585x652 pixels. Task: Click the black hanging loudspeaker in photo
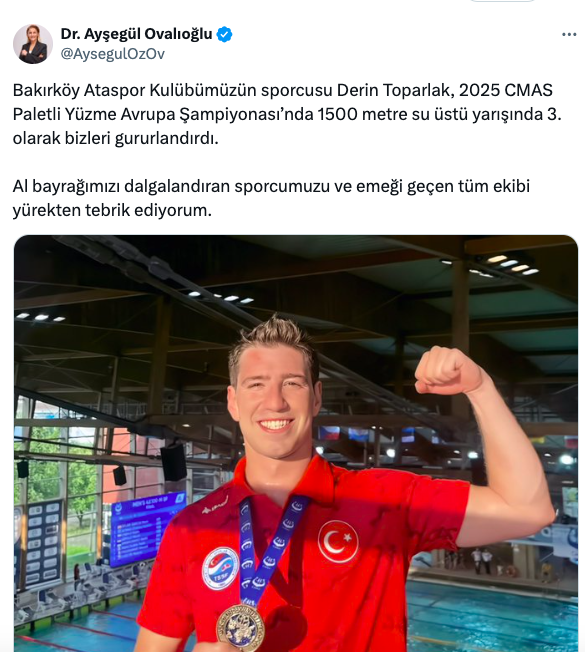click(173, 462)
